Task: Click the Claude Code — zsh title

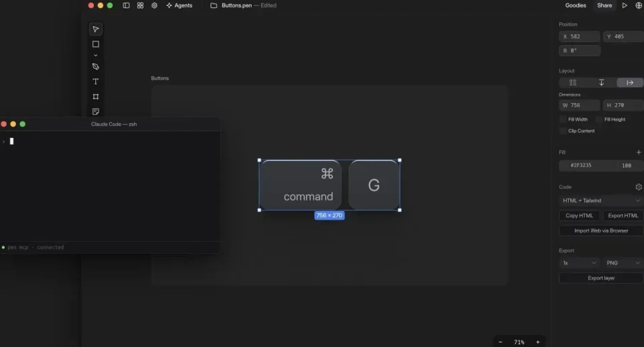Action: coord(114,124)
